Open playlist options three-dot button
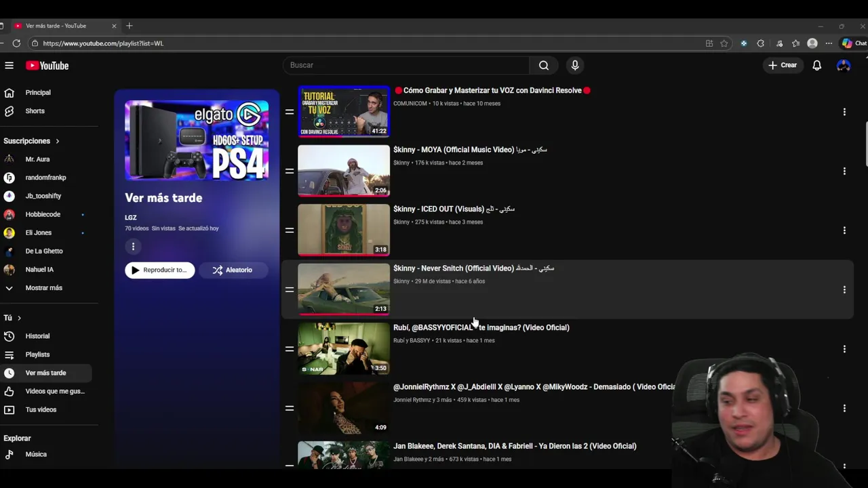The width and height of the screenshot is (868, 488). [x=133, y=247]
